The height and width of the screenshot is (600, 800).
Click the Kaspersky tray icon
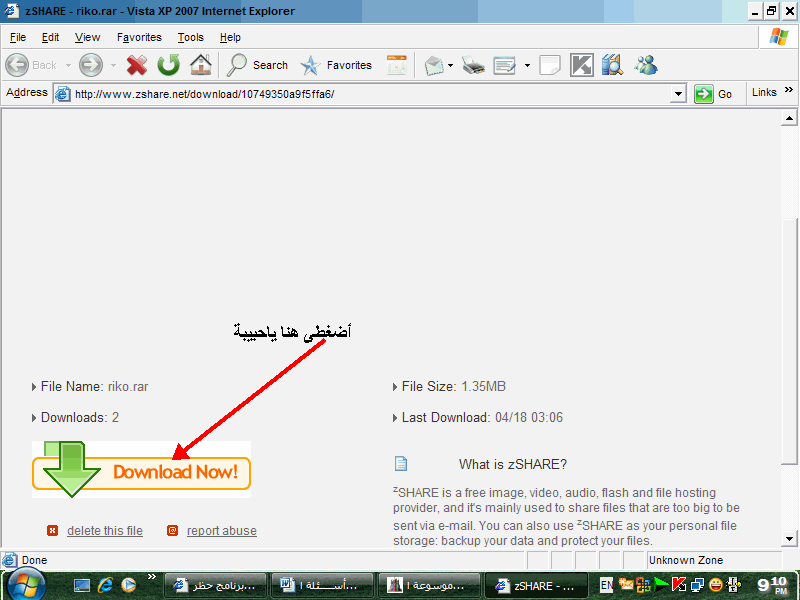[679, 585]
